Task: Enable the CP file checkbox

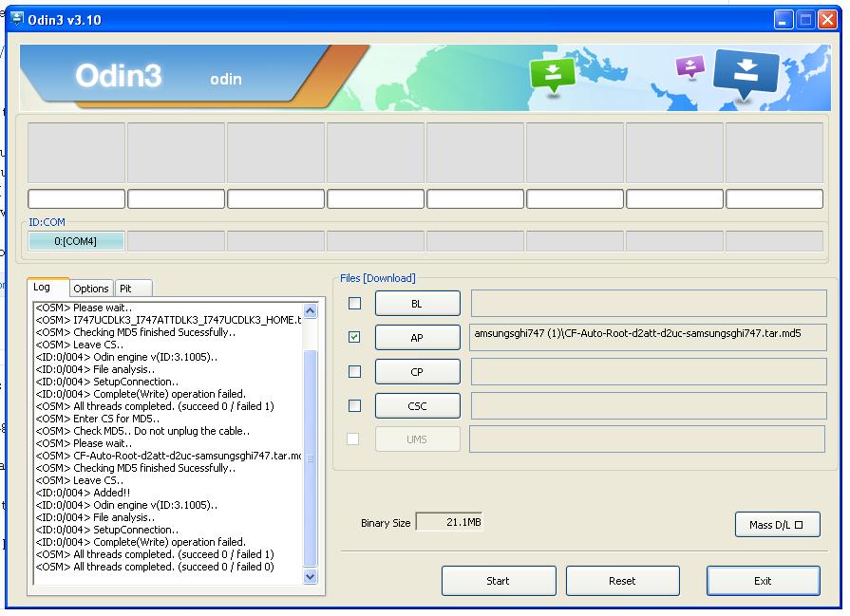Action: 354,372
